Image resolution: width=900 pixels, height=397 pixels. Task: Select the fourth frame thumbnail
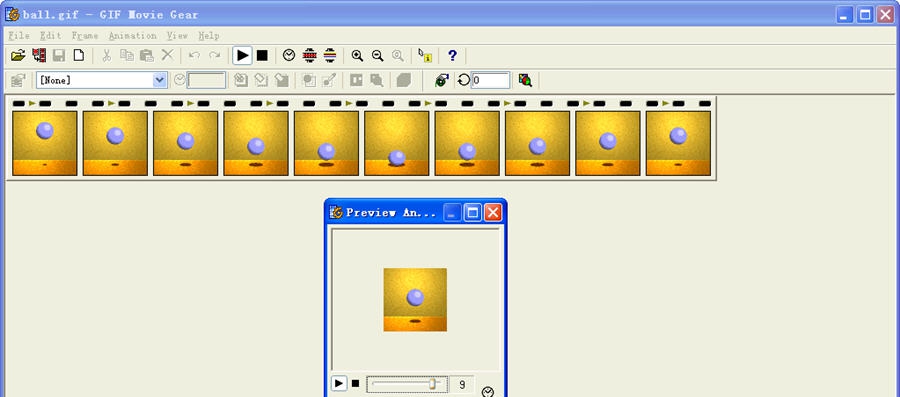pyautogui.click(x=256, y=143)
